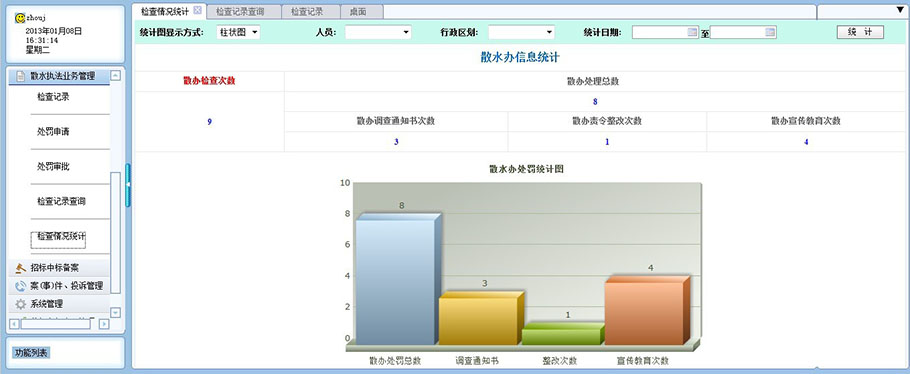Viewport: 910px width, 374px height.
Task: Open 处罚申请 in the sidebar
Action: pos(53,132)
